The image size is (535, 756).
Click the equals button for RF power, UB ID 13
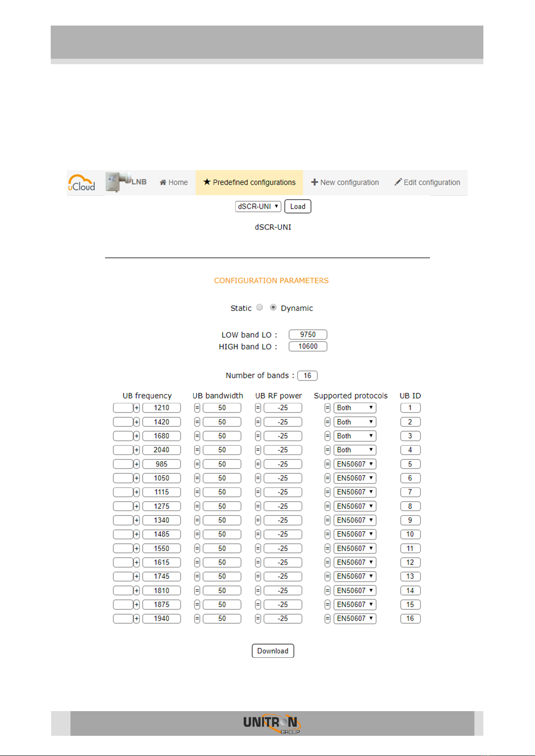258,577
